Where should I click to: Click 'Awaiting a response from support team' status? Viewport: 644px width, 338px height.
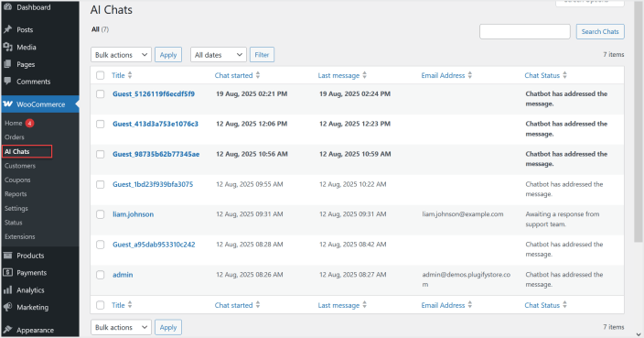coord(563,219)
